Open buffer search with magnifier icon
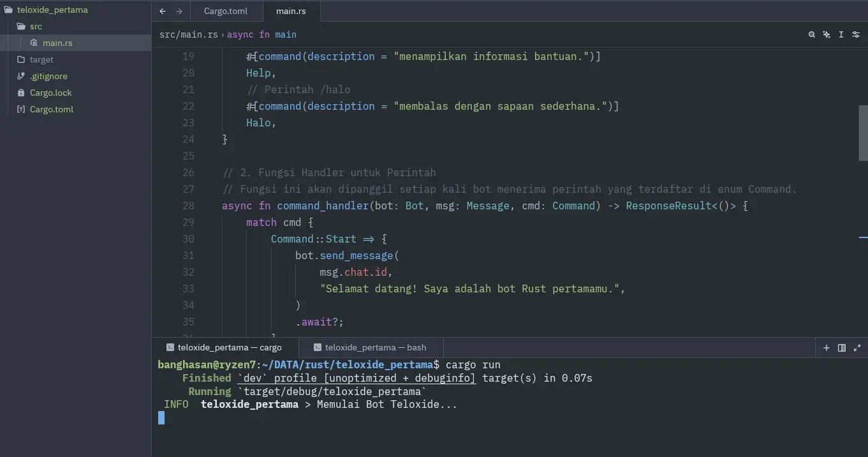This screenshot has height=457, width=868. tap(811, 34)
